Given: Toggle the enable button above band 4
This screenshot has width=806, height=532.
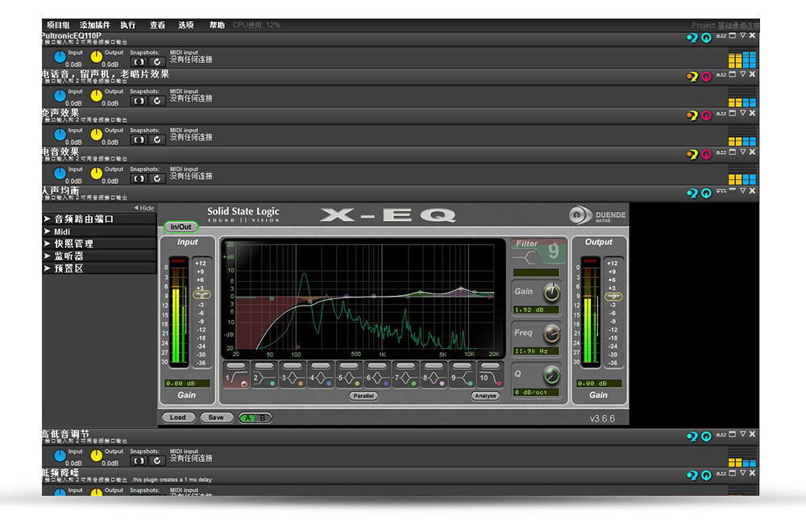Looking at the screenshot, I should coord(321,366).
